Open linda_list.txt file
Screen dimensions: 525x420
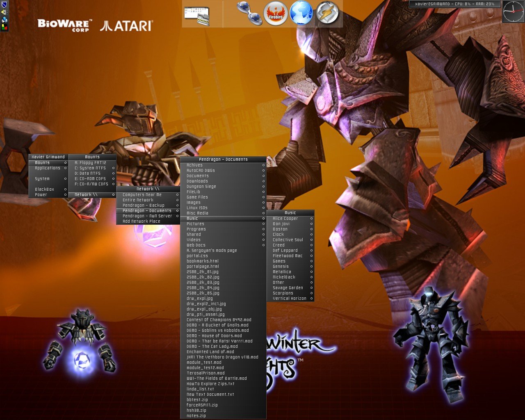[x=223, y=389]
